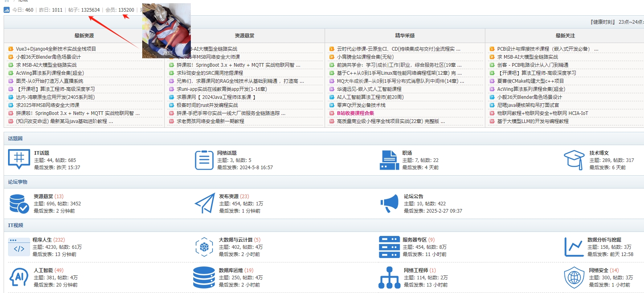Click the Ultraman avatar thumbnail
This screenshot has height=293, width=644.
(166, 31)
